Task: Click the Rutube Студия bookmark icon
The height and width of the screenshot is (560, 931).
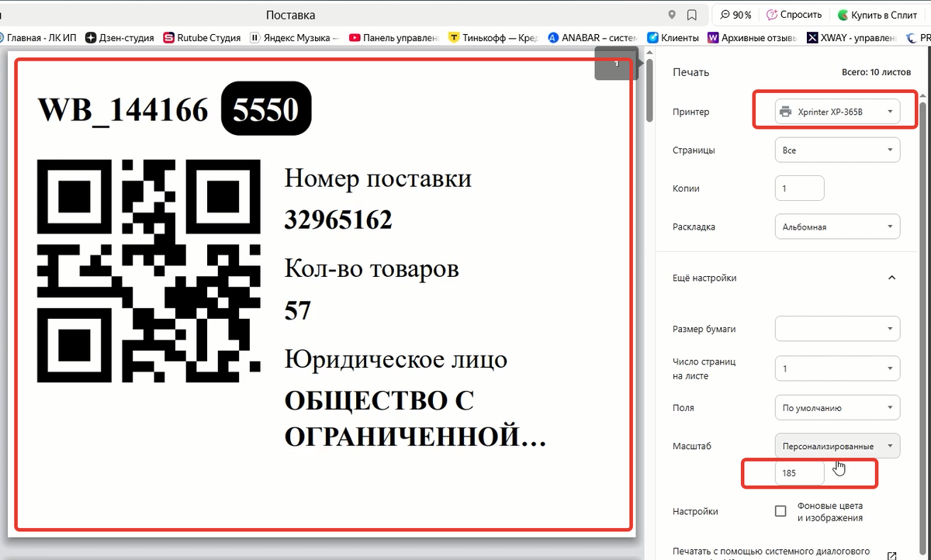Action: 169,36
